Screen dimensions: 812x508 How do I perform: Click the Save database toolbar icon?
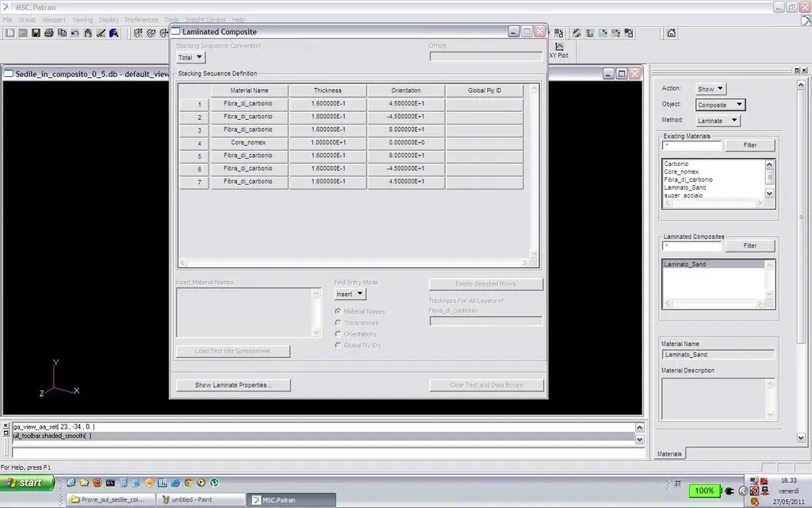[x=36, y=33]
